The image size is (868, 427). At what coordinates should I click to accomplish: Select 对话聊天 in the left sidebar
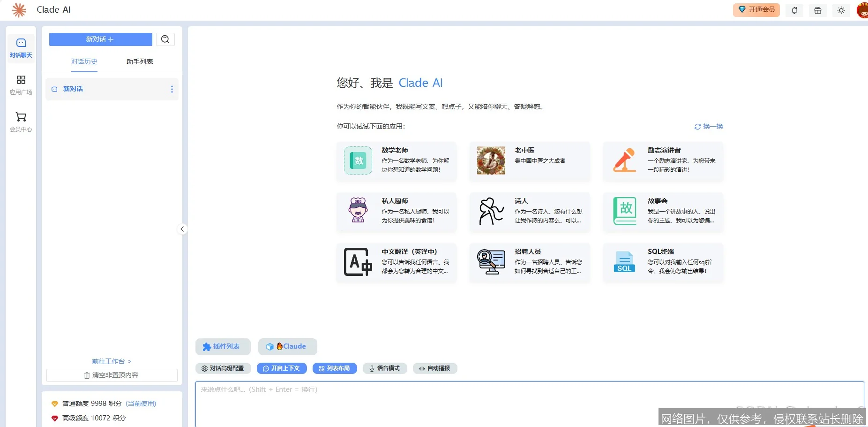click(21, 47)
